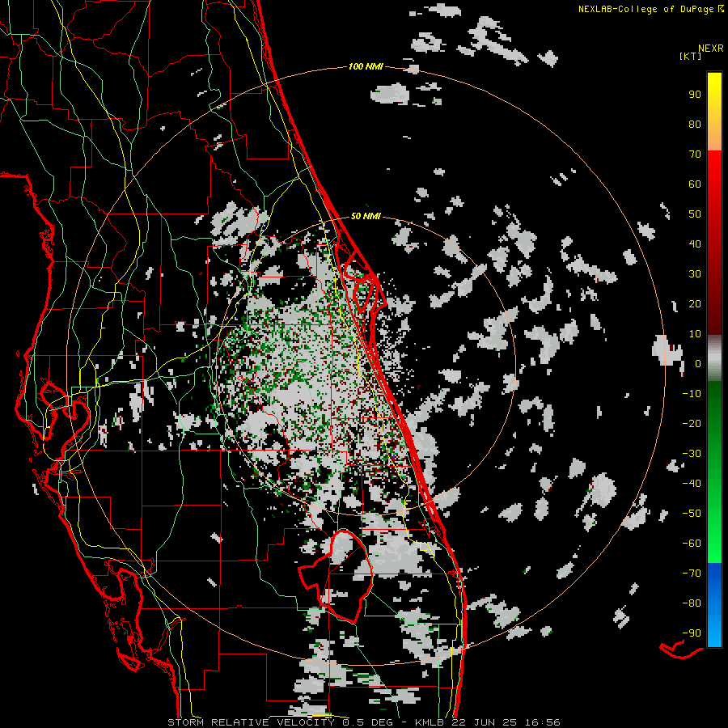Click the 90 value on the color scale
The image size is (728, 728).
click(695, 95)
